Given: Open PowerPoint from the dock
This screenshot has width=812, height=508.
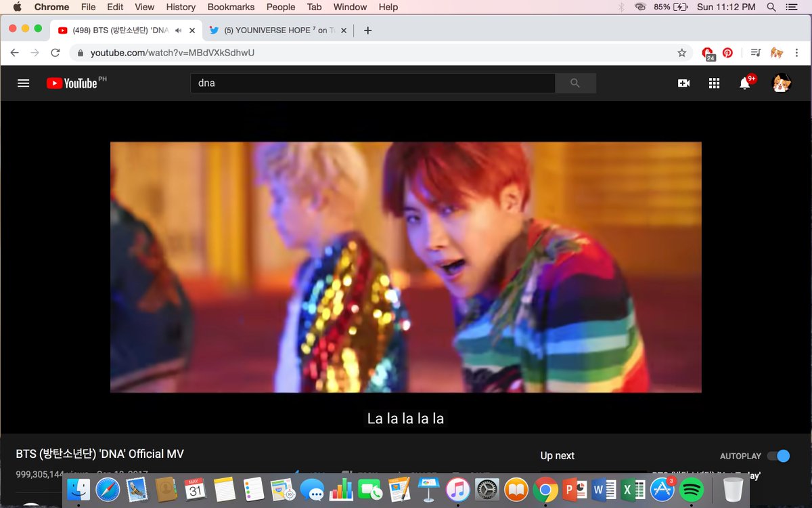Looking at the screenshot, I should click(574, 488).
